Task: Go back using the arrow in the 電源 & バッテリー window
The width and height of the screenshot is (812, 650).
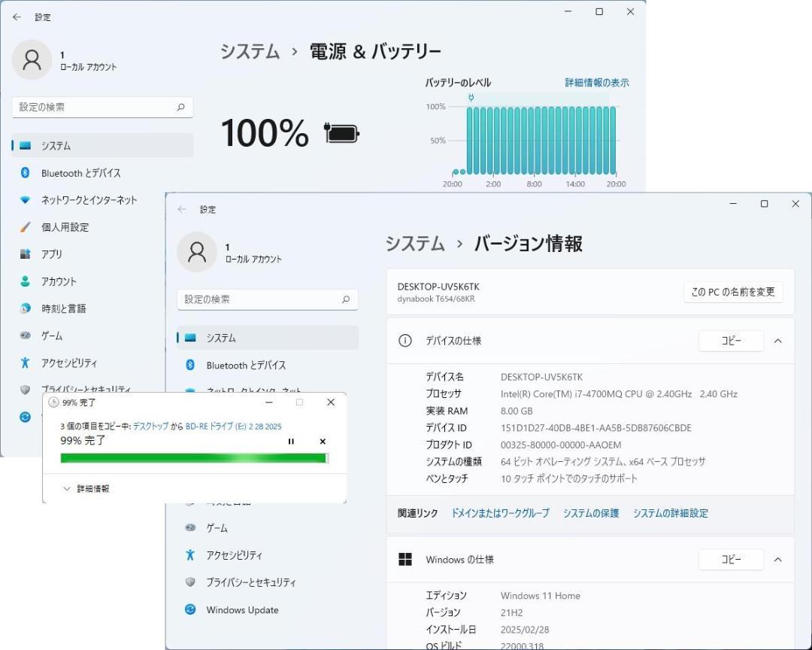Action: click(x=17, y=17)
